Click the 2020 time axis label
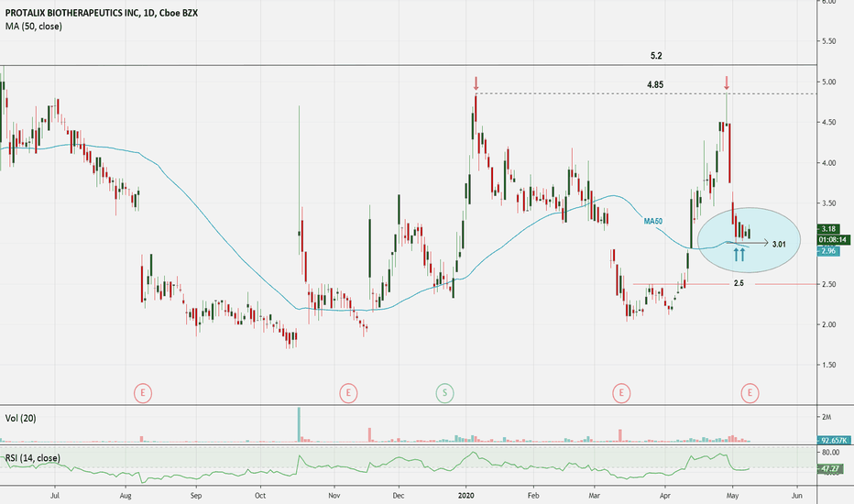The image size is (854, 504). [x=465, y=496]
